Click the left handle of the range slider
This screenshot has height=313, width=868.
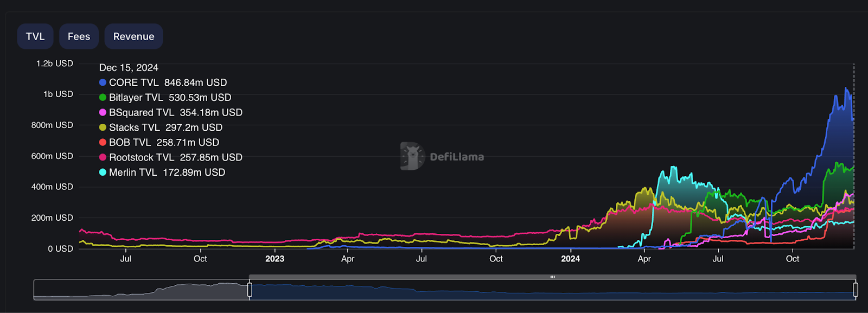click(x=250, y=290)
